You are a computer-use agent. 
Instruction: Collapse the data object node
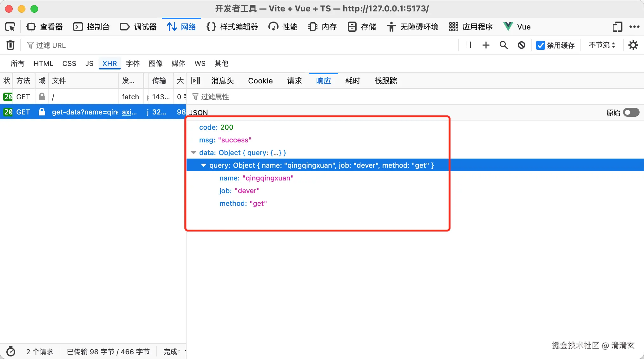point(194,153)
